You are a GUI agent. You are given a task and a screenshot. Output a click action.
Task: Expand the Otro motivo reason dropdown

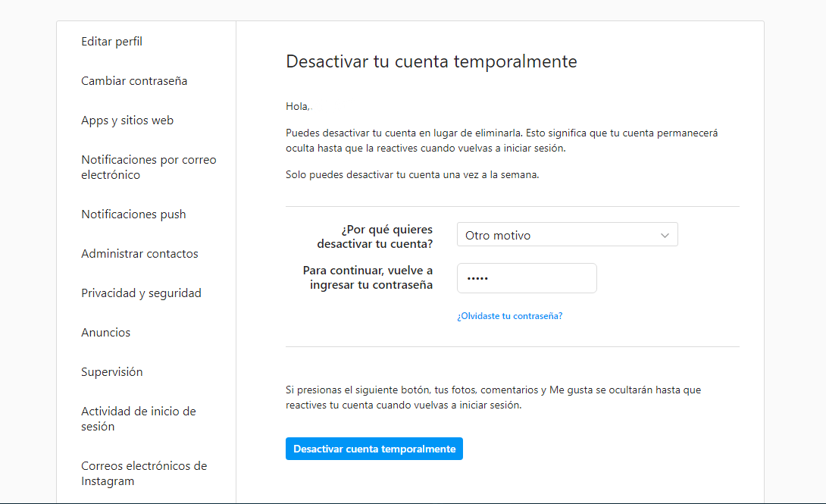(x=568, y=235)
